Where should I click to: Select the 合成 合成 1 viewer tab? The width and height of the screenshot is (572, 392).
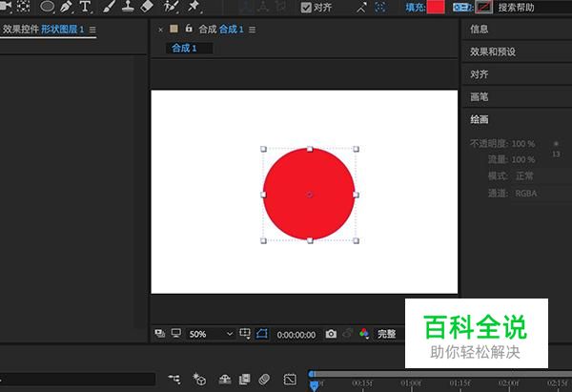[221, 30]
